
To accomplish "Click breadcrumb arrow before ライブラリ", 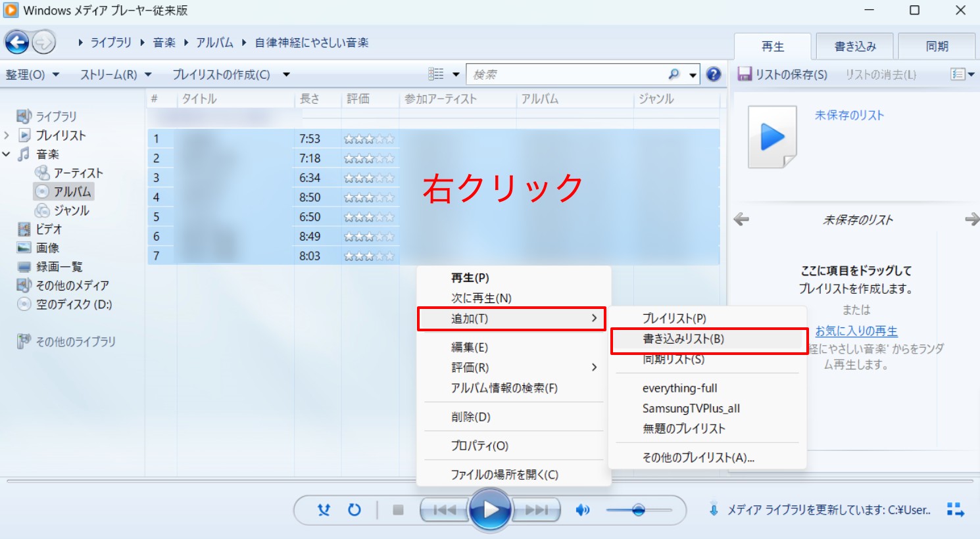I will (80, 43).
